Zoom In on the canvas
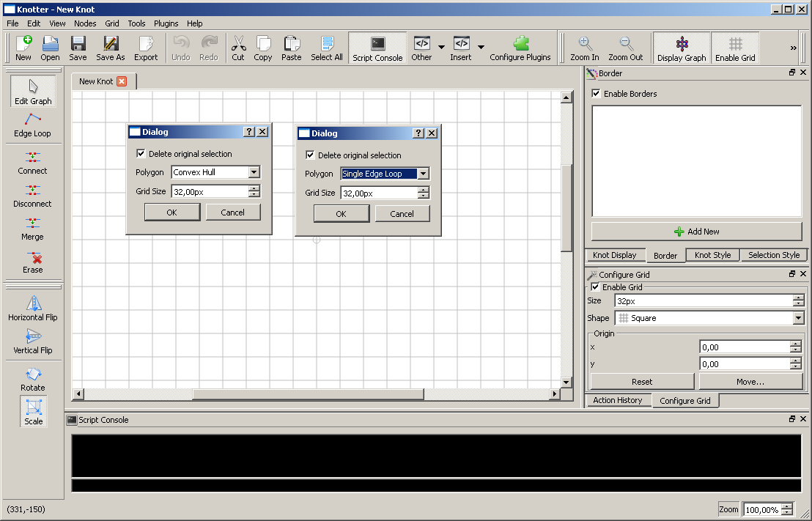Image resolution: width=812 pixels, height=521 pixels. pos(585,48)
